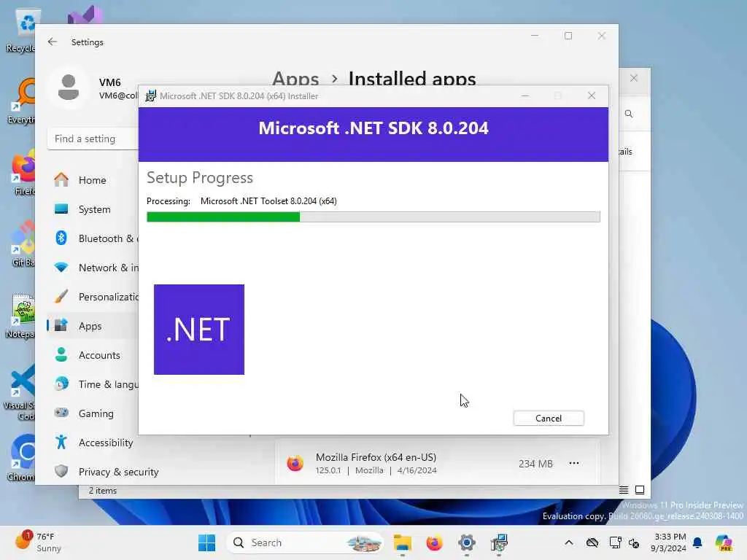The height and width of the screenshot is (560, 747).
Task: Click the network volume tray icon
Action: (x=634, y=542)
